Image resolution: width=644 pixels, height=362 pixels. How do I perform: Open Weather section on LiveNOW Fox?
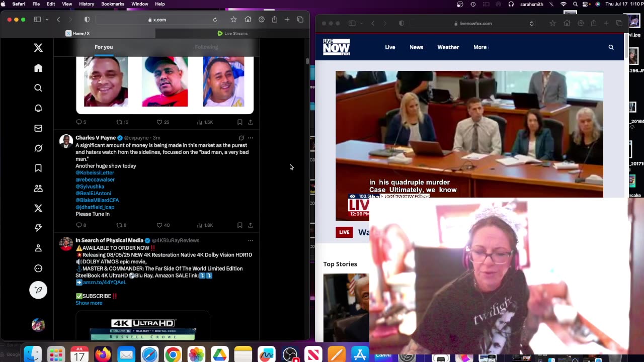[448, 47]
